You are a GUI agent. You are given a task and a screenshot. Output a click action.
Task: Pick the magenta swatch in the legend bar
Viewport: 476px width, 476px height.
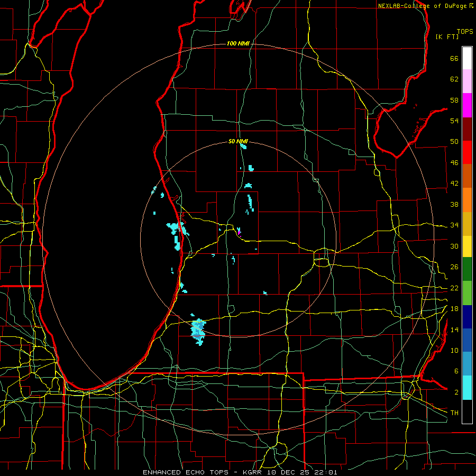(467, 105)
